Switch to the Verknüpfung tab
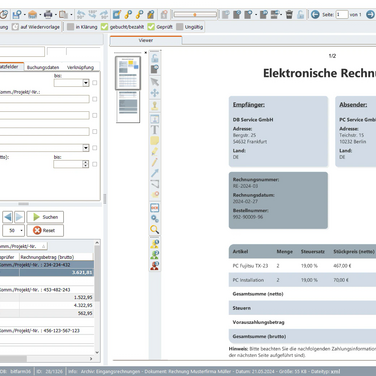The image size is (376, 376). coord(80,67)
